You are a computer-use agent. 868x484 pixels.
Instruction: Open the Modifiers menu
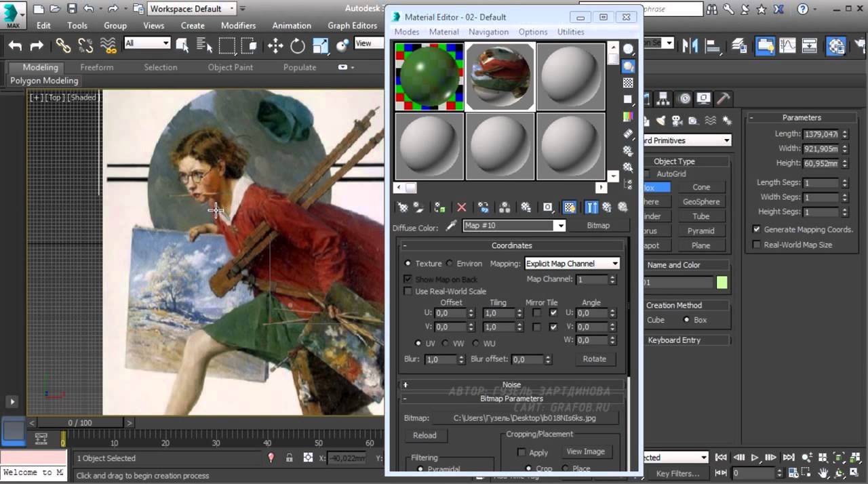pos(238,25)
